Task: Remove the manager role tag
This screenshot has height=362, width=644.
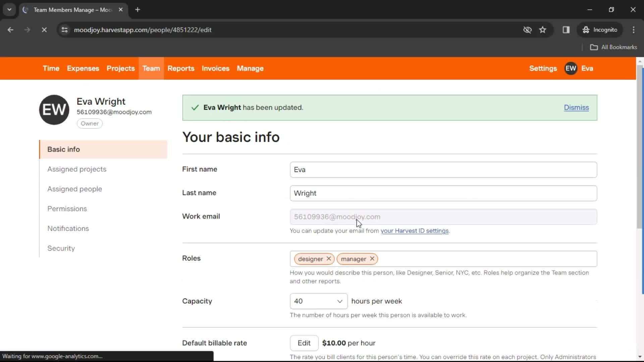Action: pyautogui.click(x=372, y=258)
